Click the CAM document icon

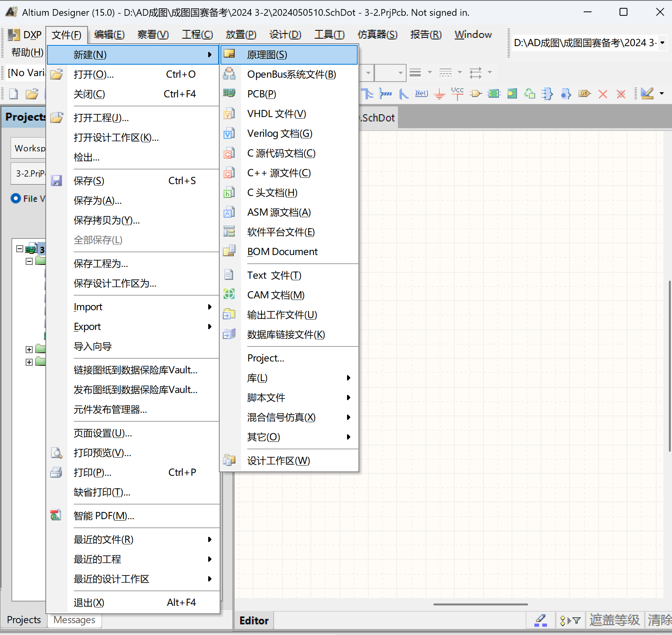(229, 294)
